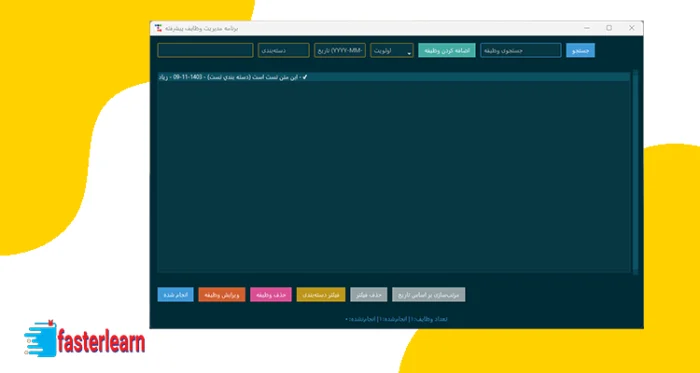Viewport: 700px width, 373px height.
Task: Click the تعداد وظایف status bar text
Action: (x=396, y=319)
